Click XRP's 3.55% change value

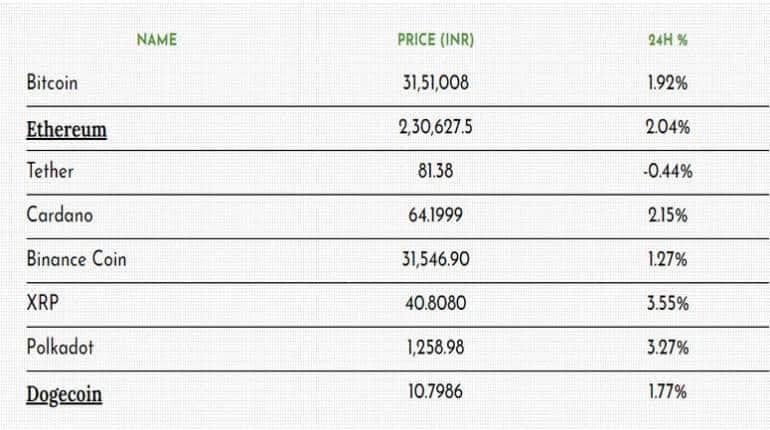point(668,303)
